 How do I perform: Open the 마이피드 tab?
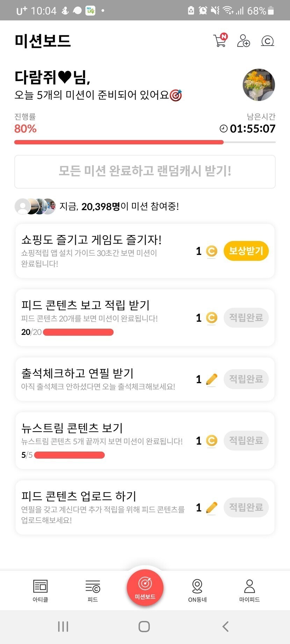[249, 591]
